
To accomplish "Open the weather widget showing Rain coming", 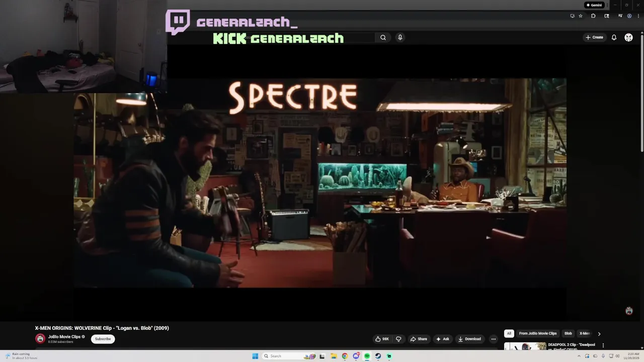I will click(x=21, y=356).
